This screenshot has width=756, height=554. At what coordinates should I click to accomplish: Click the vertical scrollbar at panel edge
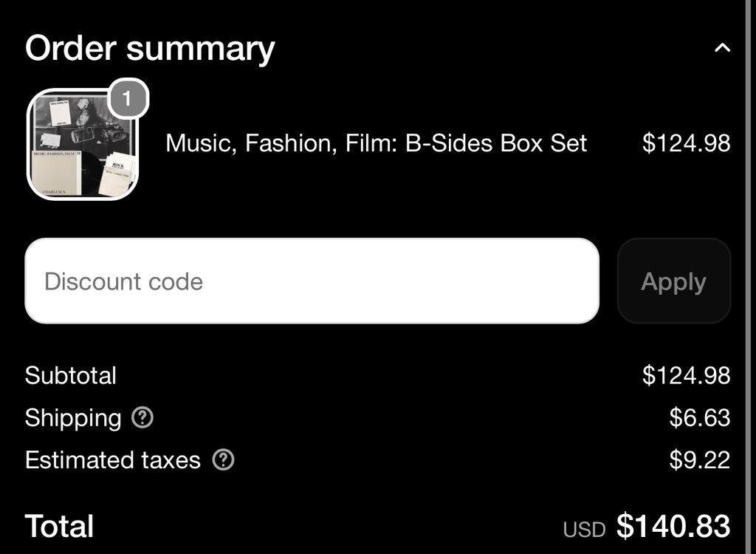click(x=749, y=277)
